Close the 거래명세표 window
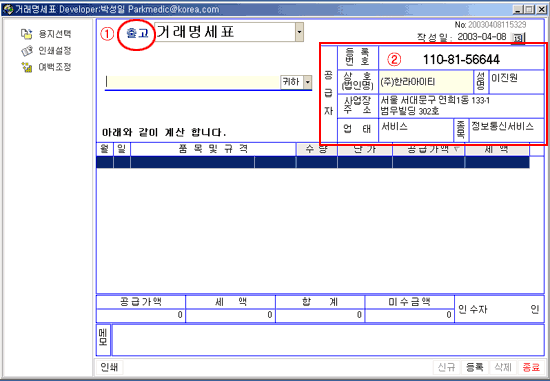 [x=541, y=9]
